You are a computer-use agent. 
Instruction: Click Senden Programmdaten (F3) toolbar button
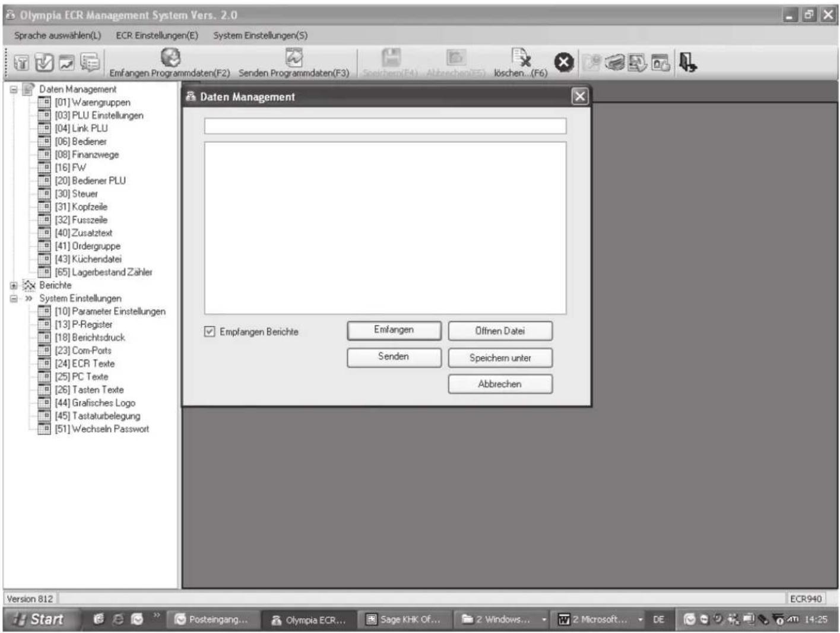pos(294,63)
